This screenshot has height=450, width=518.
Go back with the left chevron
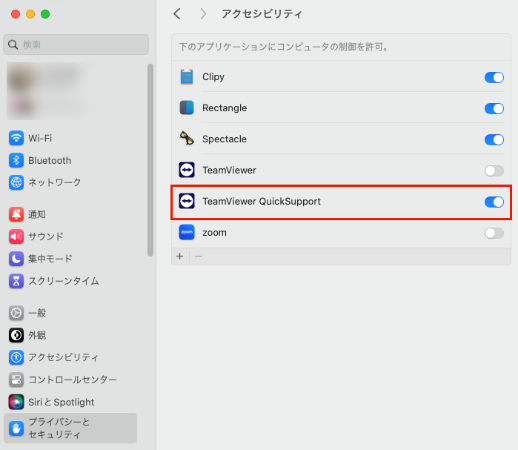pos(177,14)
